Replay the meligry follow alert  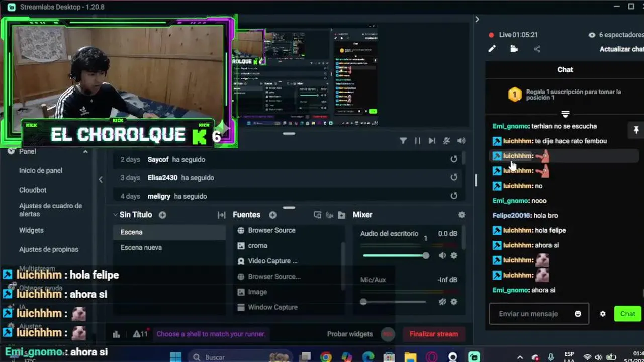pyautogui.click(x=454, y=196)
